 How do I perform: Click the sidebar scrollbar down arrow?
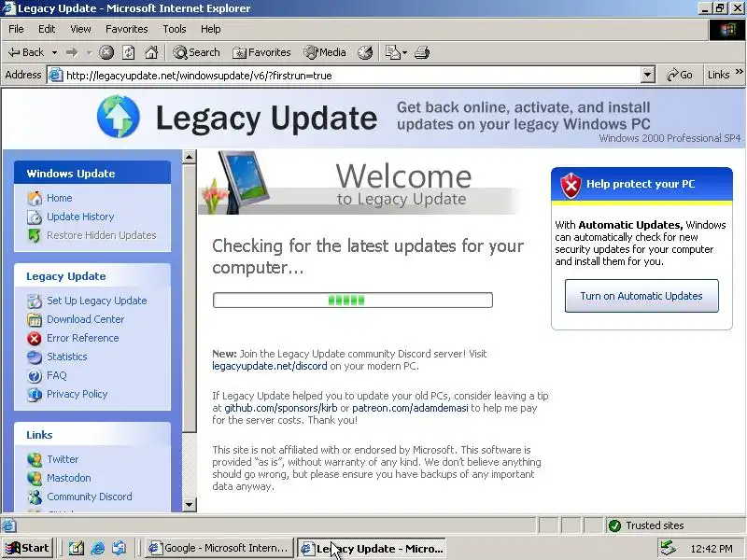coord(190,505)
